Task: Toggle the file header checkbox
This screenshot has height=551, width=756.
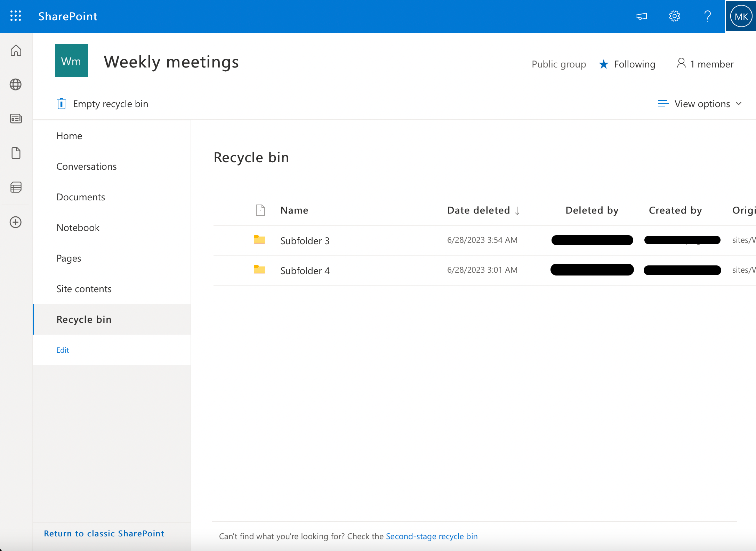Action: pos(260,210)
